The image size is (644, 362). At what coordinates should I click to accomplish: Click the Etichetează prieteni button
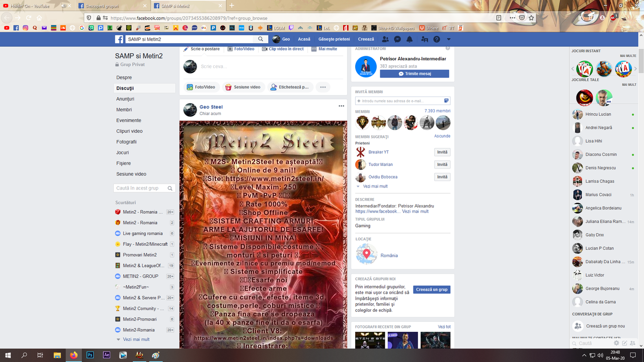pyautogui.click(x=290, y=87)
